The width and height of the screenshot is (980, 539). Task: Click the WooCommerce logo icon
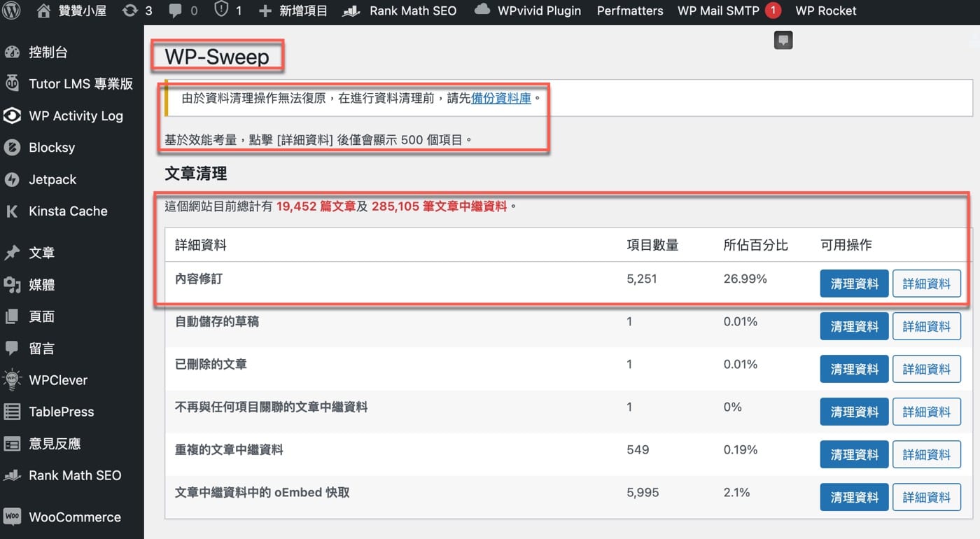12,517
